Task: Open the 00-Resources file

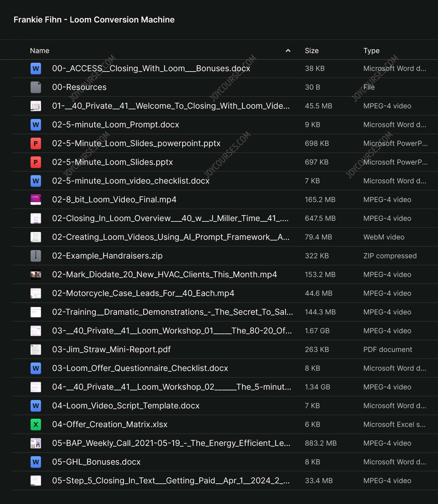Action: (x=79, y=87)
